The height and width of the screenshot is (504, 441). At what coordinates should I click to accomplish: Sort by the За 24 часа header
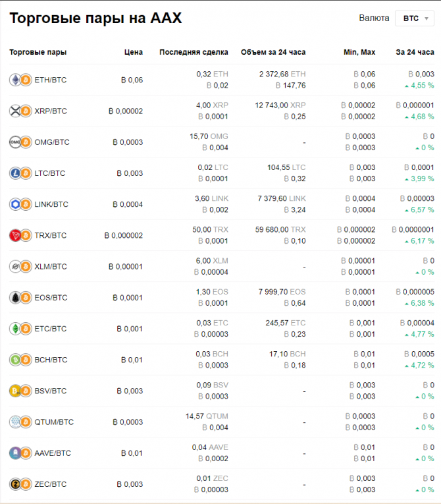415,52
